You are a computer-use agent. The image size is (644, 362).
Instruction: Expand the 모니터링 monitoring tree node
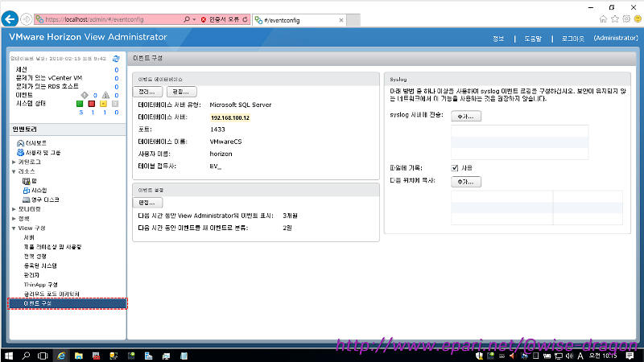tap(14, 209)
